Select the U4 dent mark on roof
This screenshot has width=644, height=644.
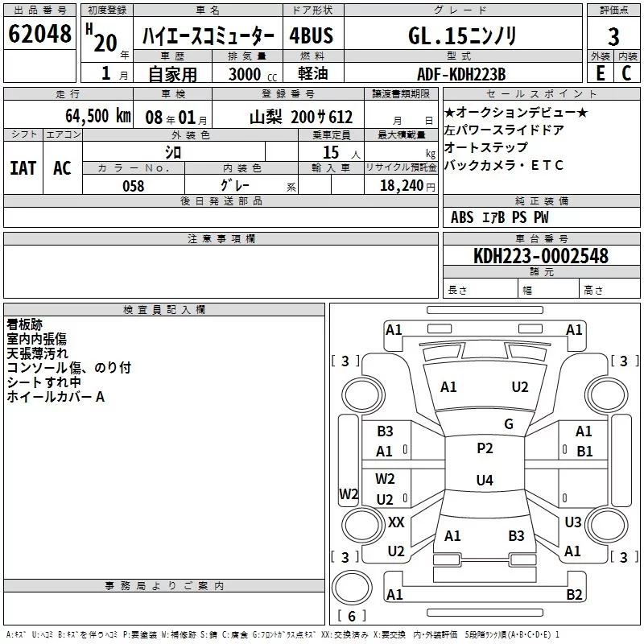pos(485,481)
